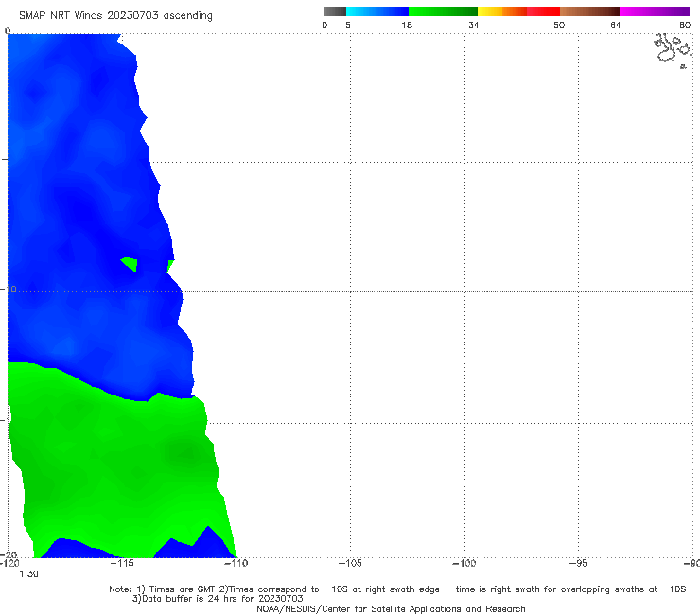
Task: Click the magenta-purple 64-80 color bar segment
Action: pyautogui.click(x=655, y=11)
